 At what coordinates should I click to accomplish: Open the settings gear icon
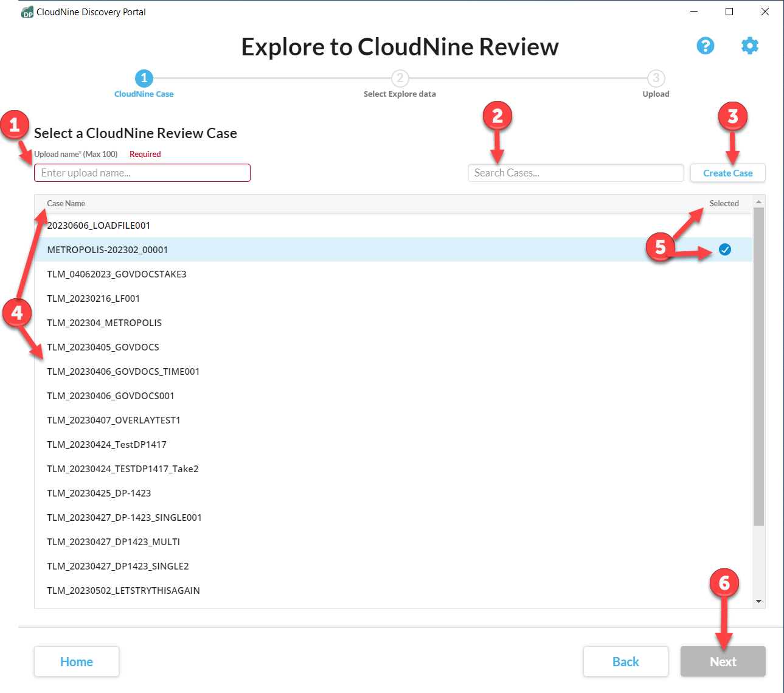750,46
